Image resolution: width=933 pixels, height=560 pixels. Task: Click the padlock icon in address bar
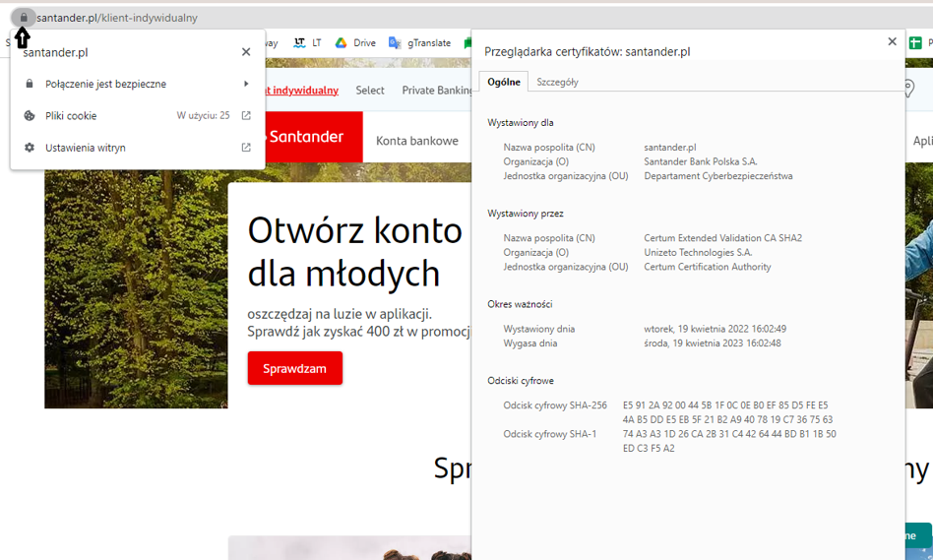point(24,18)
